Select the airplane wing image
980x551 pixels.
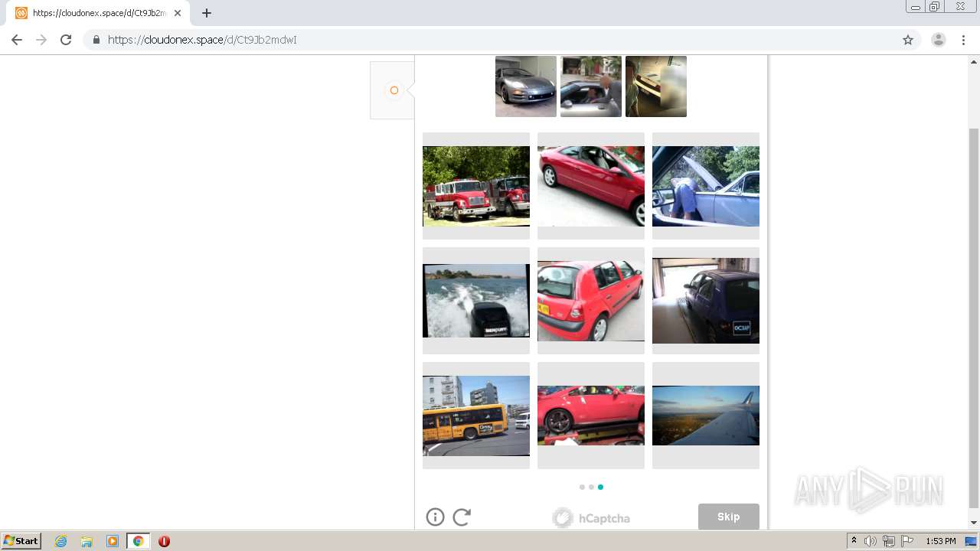706,416
